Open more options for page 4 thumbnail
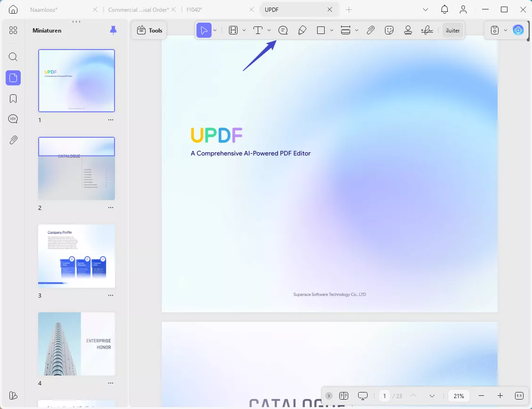The height and width of the screenshot is (409, 532). click(x=111, y=383)
